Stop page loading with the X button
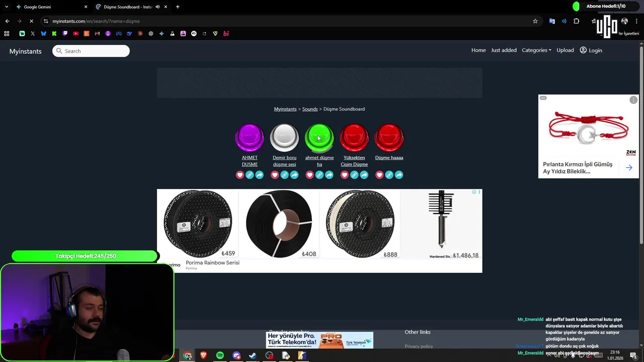 (x=31, y=21)
